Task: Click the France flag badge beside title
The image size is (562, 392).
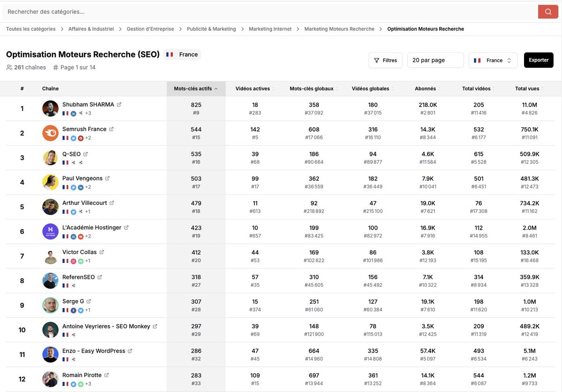Action: pos(182,55)
